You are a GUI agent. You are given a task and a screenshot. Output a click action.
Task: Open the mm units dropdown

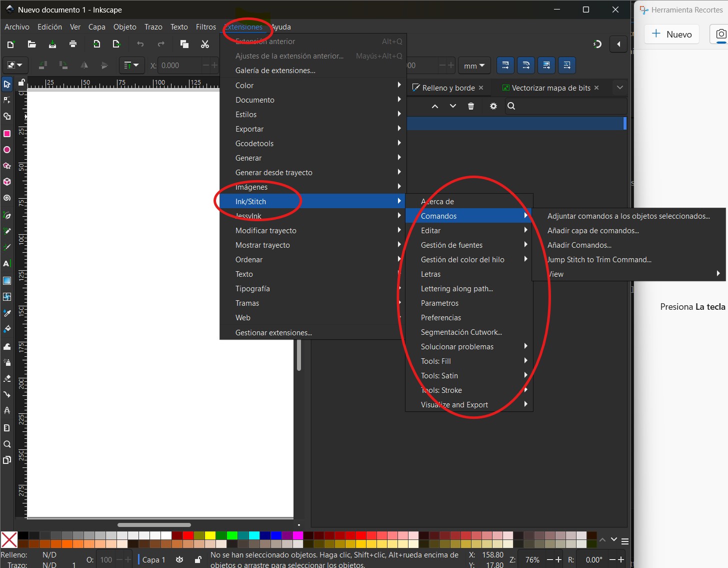[474, 66]
